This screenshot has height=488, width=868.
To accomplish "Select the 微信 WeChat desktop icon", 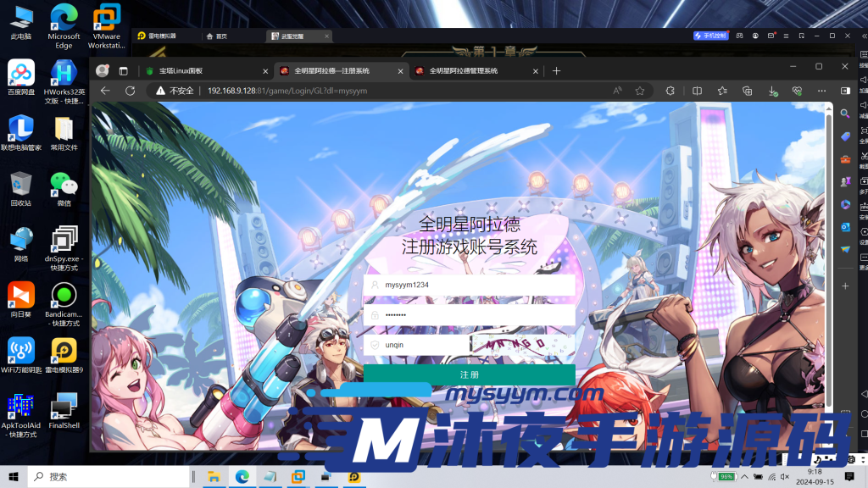I will pos(64,188).
